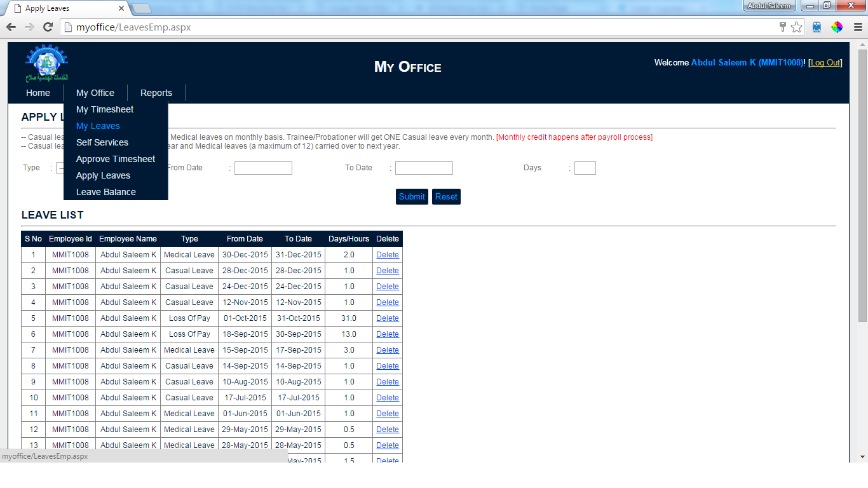Delete the 30-Dec-2015 Medical Leave row
The height and width of the screenshot is (488, 868).
pos(388,255)
